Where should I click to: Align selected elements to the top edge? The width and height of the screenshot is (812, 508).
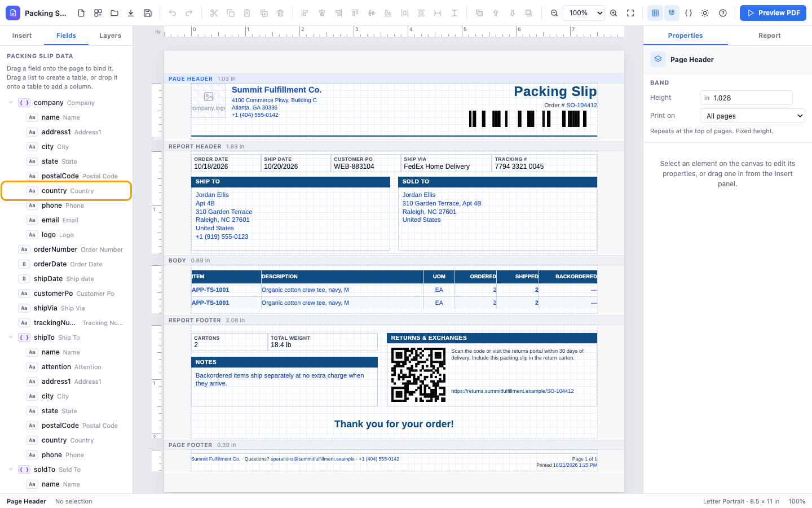point(355,13)
